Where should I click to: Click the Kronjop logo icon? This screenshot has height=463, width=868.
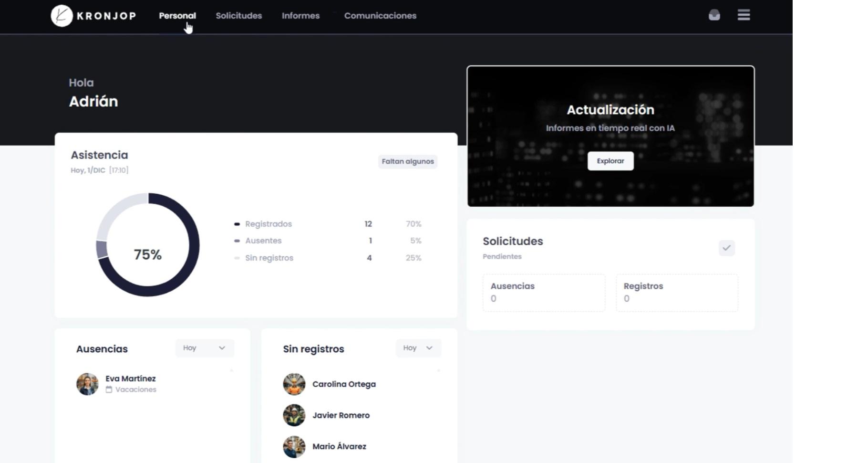coord(62,16)
